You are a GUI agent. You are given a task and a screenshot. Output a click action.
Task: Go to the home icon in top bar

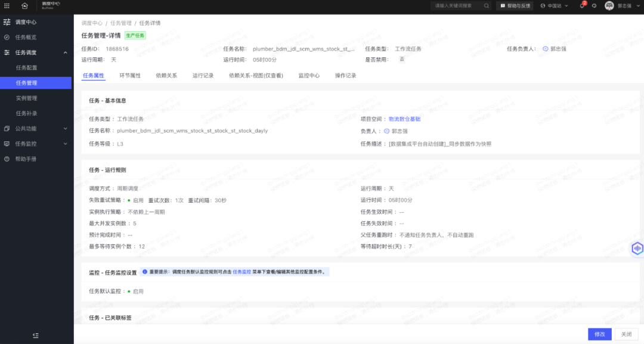click(24, 6)
